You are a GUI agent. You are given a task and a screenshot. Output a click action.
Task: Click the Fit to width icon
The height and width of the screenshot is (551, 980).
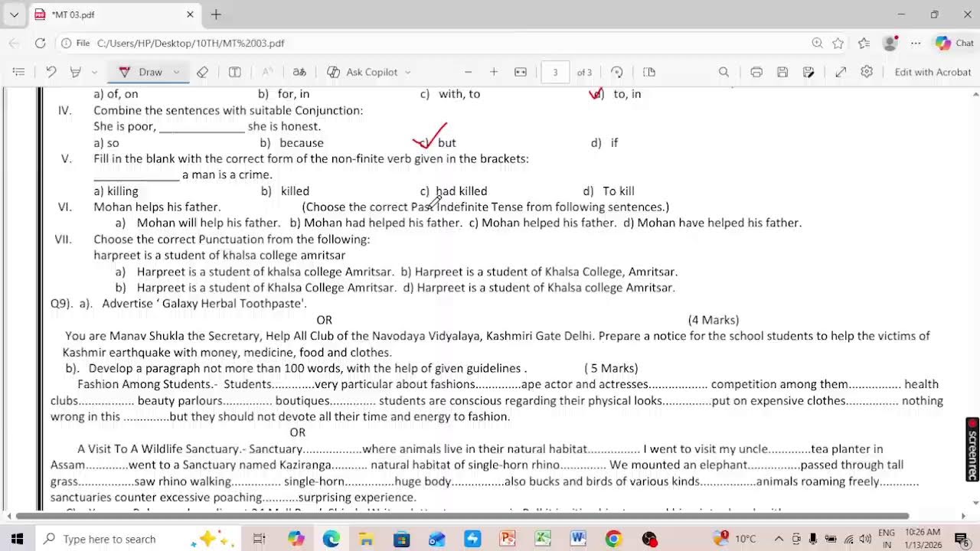[x=521, y=72]
